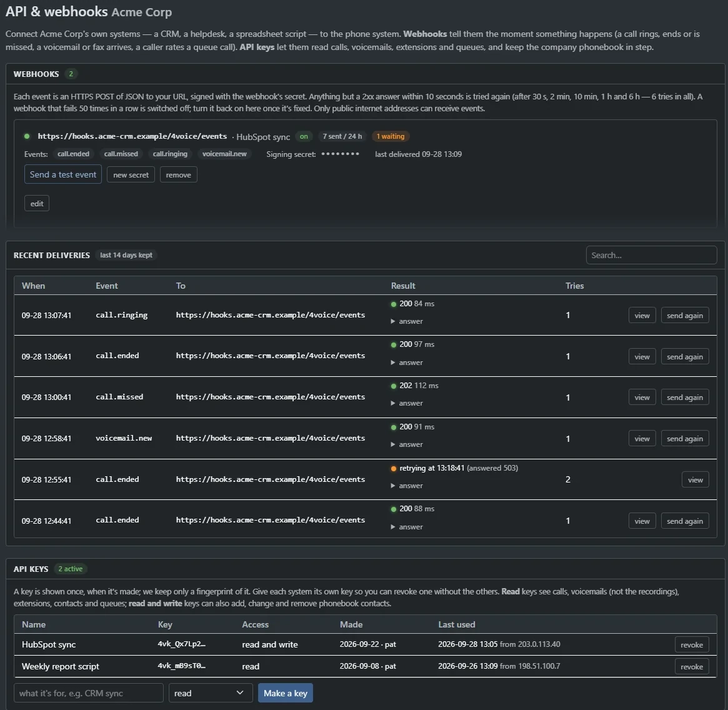This screenshot has height=710, width=728.
Task: View the 12:58:41 voicemail.new delivery
Action: pyautogui.click(x=642, y=438)
